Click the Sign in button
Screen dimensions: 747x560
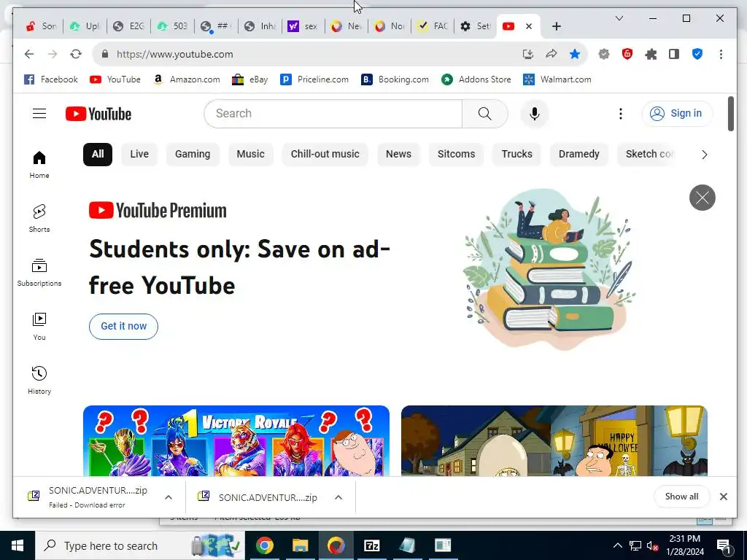[x=677, y=113]
